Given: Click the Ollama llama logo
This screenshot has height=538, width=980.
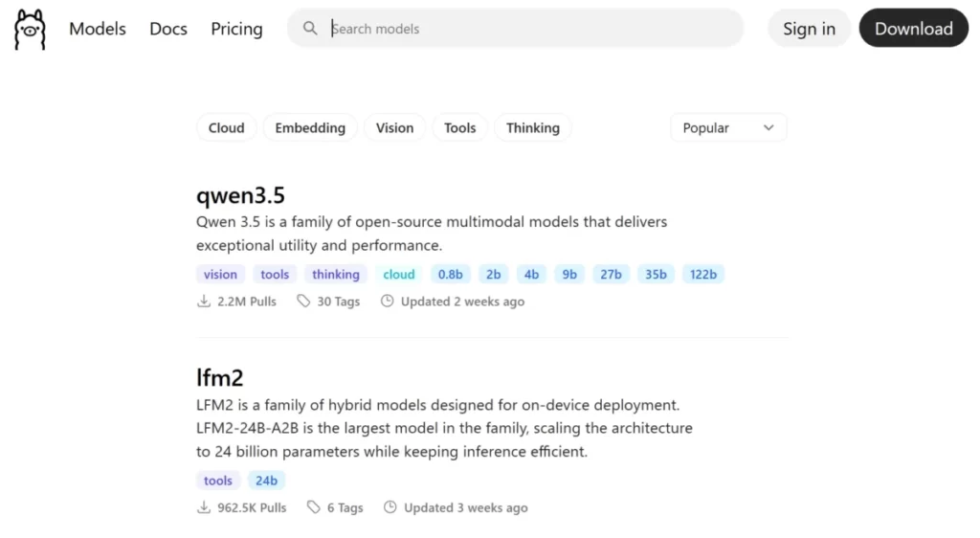Looking at the screenshot, I should [x=30, y=29].
